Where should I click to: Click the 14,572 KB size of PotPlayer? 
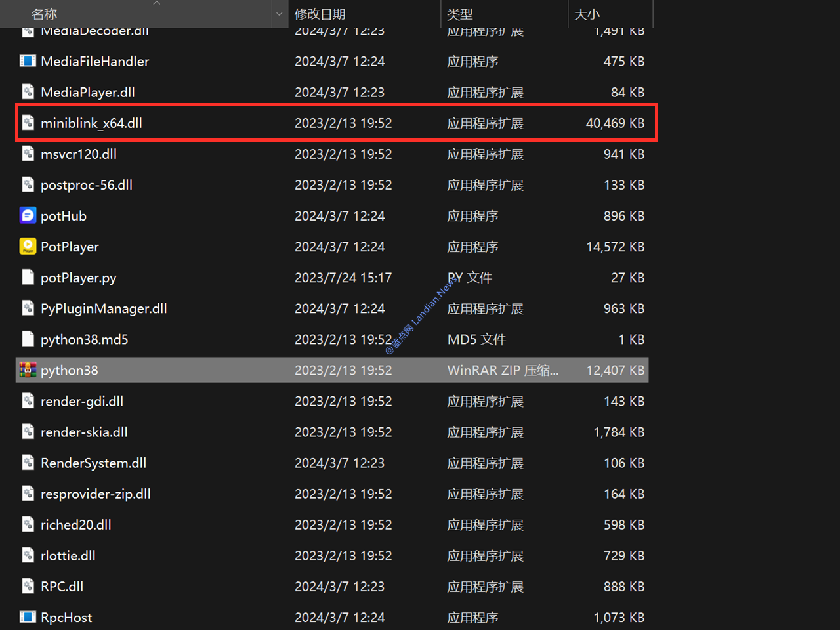(x=615, y=247)
